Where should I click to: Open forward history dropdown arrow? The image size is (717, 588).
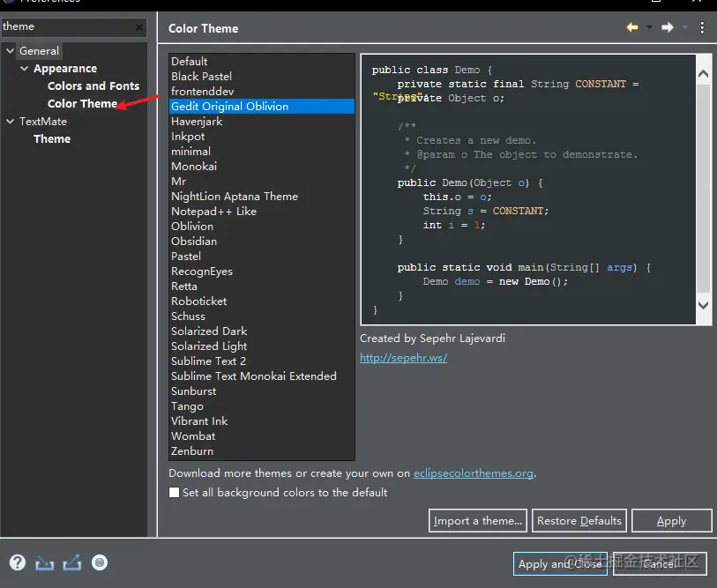pyautogui.click(x=684, y=28)
